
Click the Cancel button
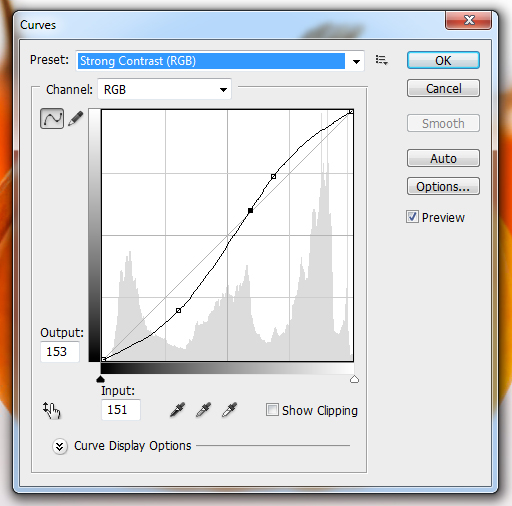[x=443, y=88]
